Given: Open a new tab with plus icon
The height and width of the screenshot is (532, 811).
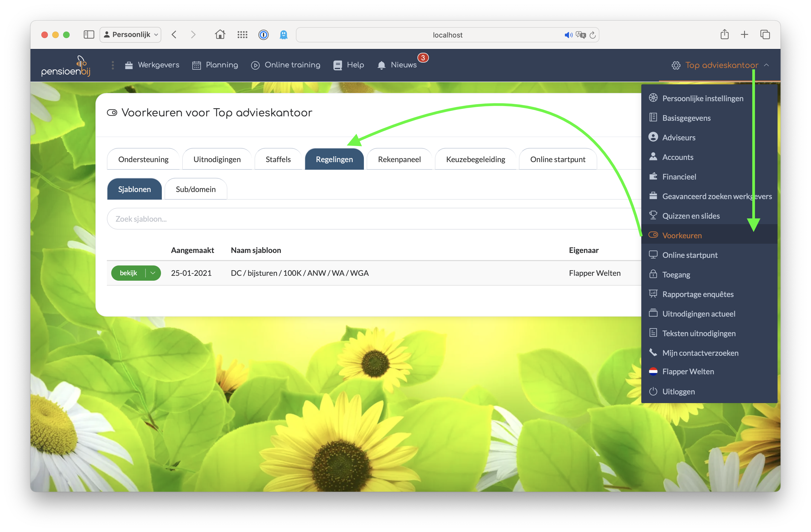Looking at the screenshot, I should [745, 35].
